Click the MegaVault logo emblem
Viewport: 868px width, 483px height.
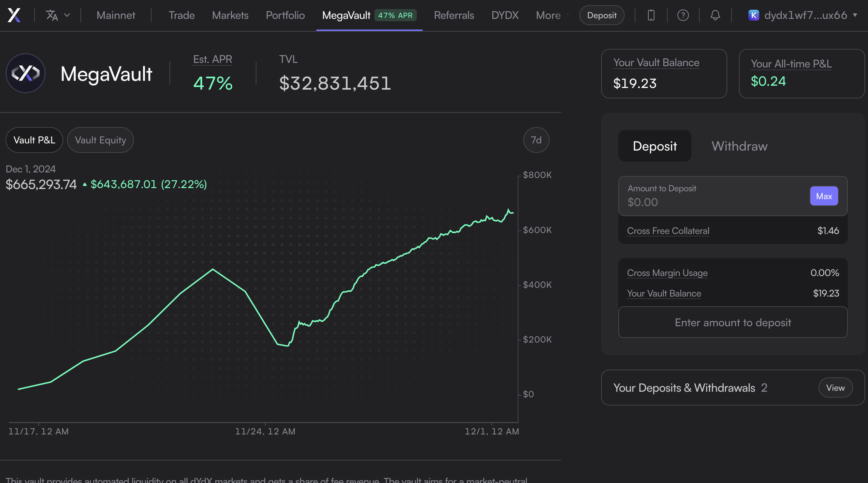pyautogui.click(x=26, y=73)
